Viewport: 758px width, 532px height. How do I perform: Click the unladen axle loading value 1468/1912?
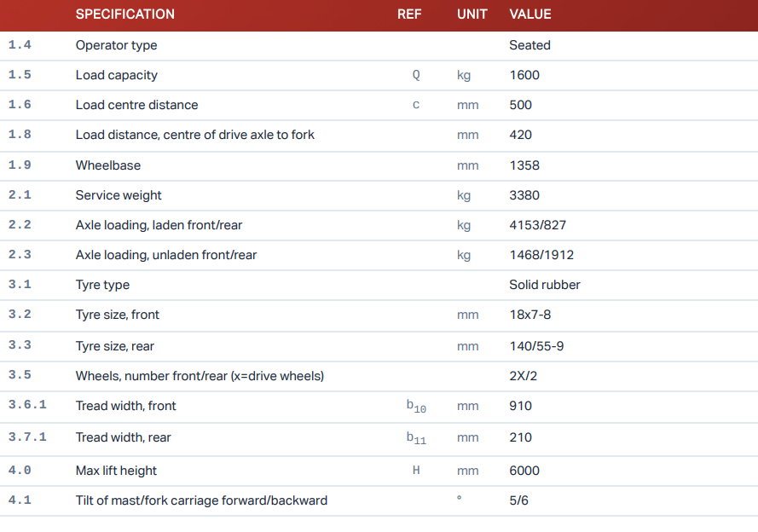tap(541, 255)
